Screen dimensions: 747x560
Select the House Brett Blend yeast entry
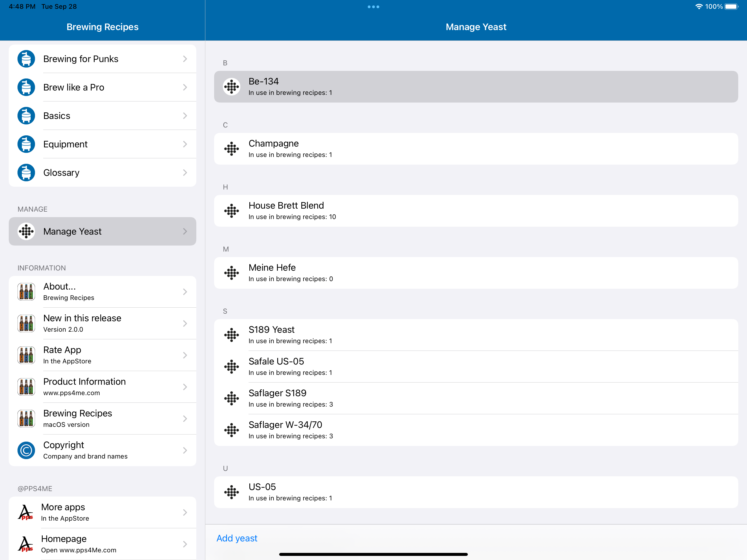pyautogui.click(x=475, y=211)
